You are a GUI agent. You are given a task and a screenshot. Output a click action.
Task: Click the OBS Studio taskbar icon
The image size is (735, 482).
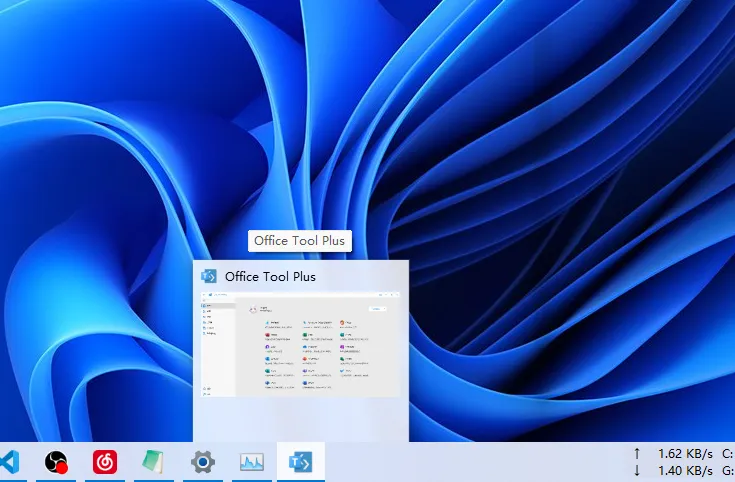coord(56,462)
